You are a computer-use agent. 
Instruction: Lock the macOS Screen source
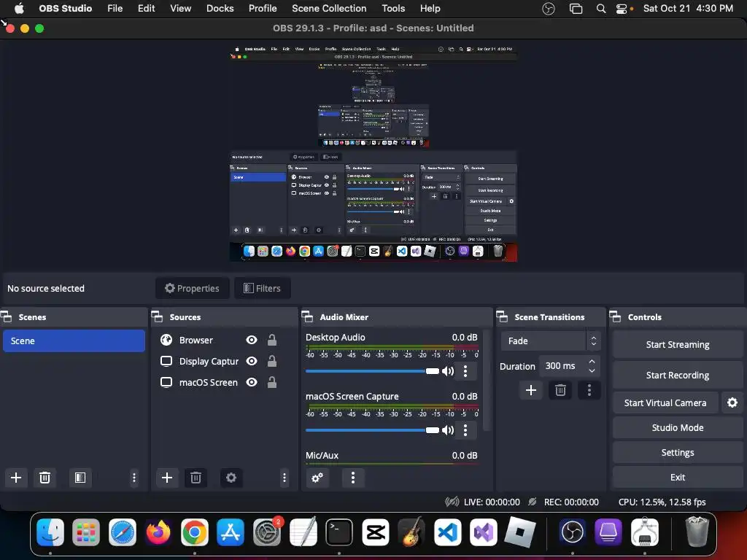272,382
